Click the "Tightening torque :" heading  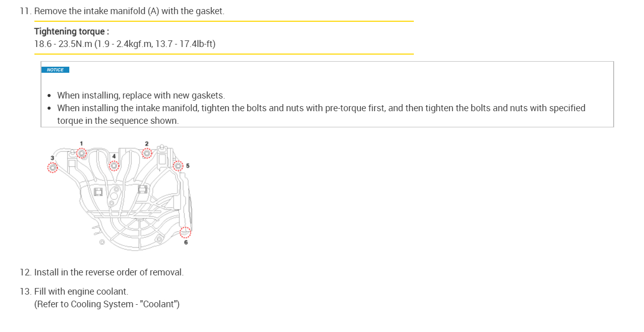tap(71, 31)
